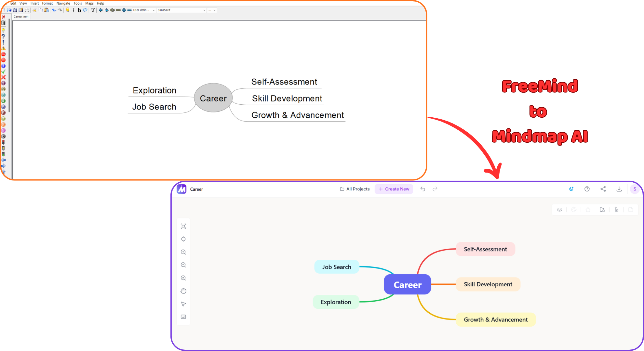Select the Skill Development node in FreeMind
Image resolution: width=644 pixels, height=351 pixels.
pyautogui.click(x=287, y=98)
